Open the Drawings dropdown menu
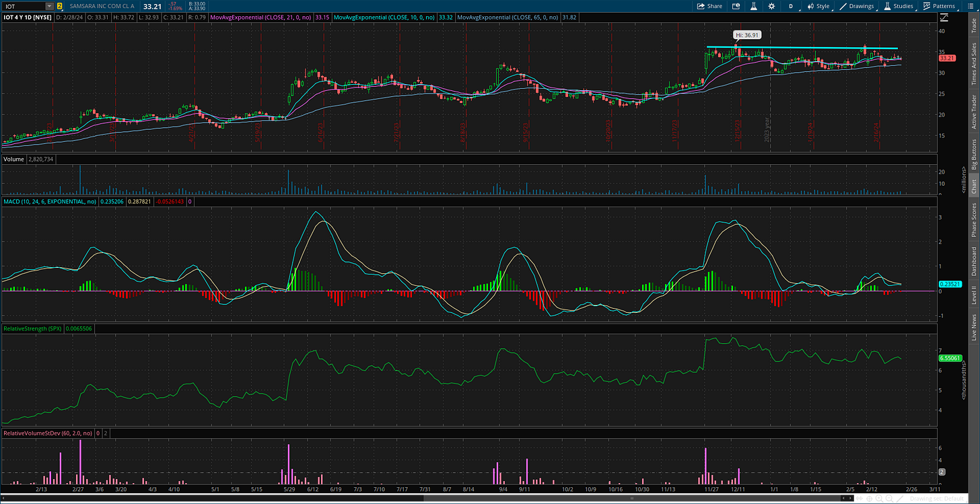The image size is (980, 504). [858, 6]
